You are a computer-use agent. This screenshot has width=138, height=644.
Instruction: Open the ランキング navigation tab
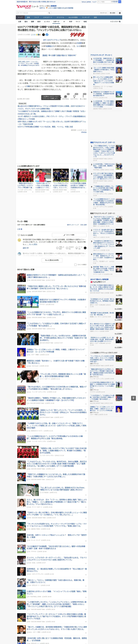(x=86, y=17)
